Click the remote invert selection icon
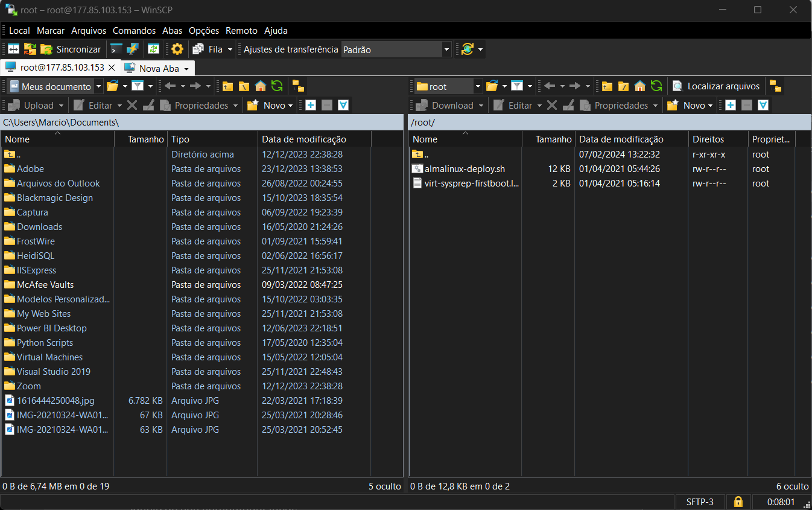The image size is (812, 510). pos(763,106)
